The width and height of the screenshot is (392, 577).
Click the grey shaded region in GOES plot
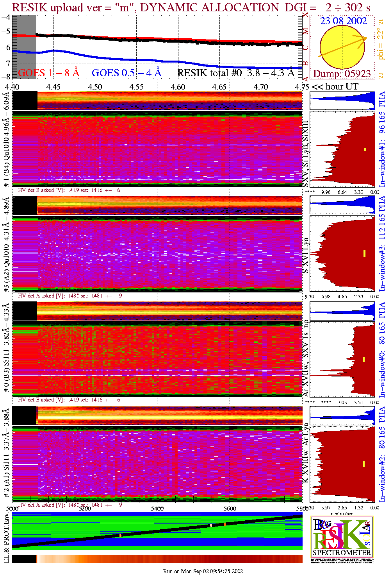pyautogui.click(x=24, y=47)
